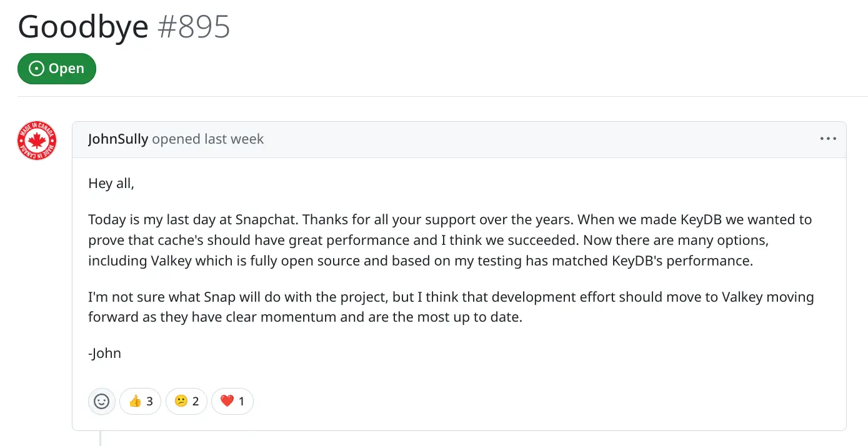The height and width of the screenshot is (446, 868).
Task: Open JohnSully's profile link
Action: pos(118,139)
